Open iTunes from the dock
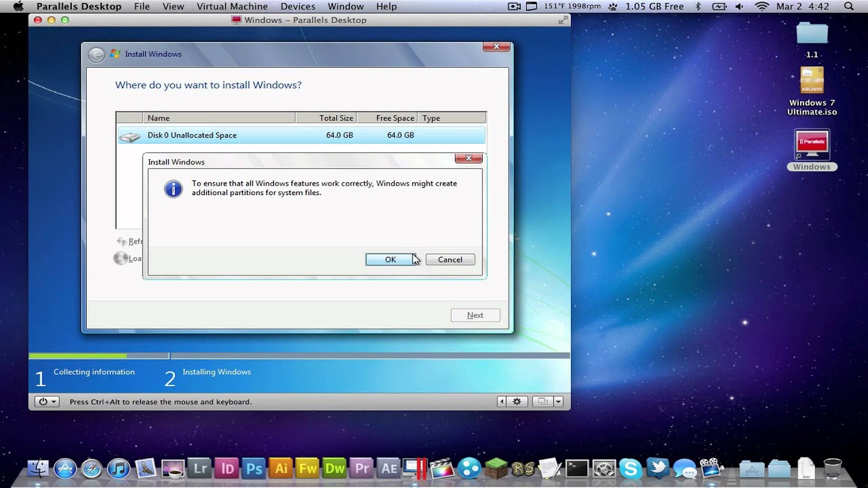Screen dimensions: 868x488 (x=119, y=468)
